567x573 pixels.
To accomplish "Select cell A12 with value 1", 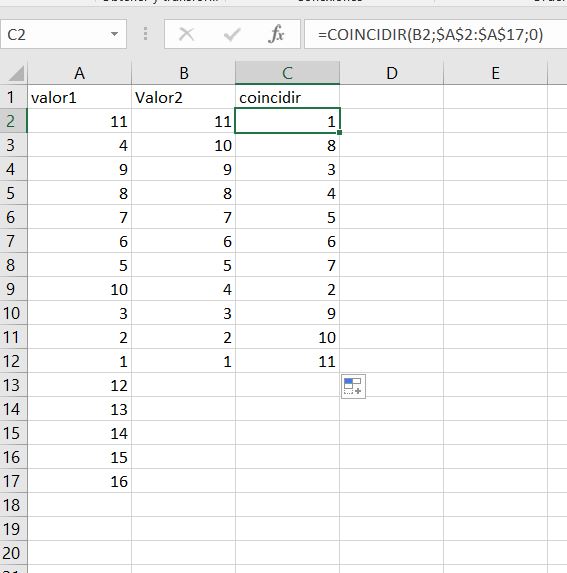I will click(80, 361).
